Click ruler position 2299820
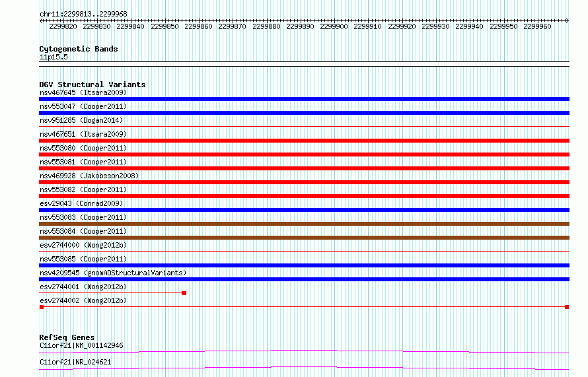The height and width of the screenshot is (377, 588). point(63,26)
